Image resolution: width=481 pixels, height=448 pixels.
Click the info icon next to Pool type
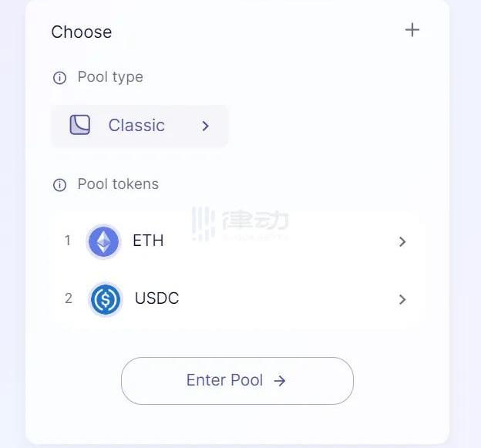59,78
